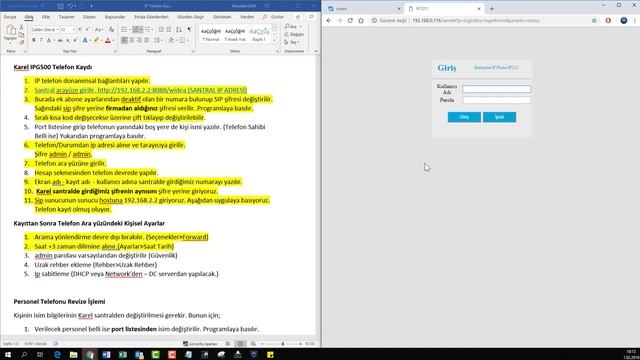Increase font size with the large A icon
The height and width of the screenshot is (360, 640).
80,29
